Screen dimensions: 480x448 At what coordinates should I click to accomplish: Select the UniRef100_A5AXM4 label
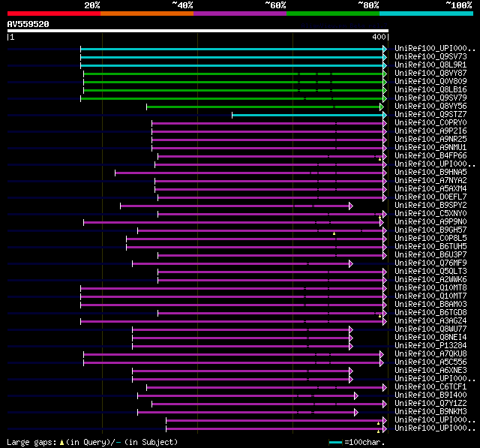click(430, 189)
